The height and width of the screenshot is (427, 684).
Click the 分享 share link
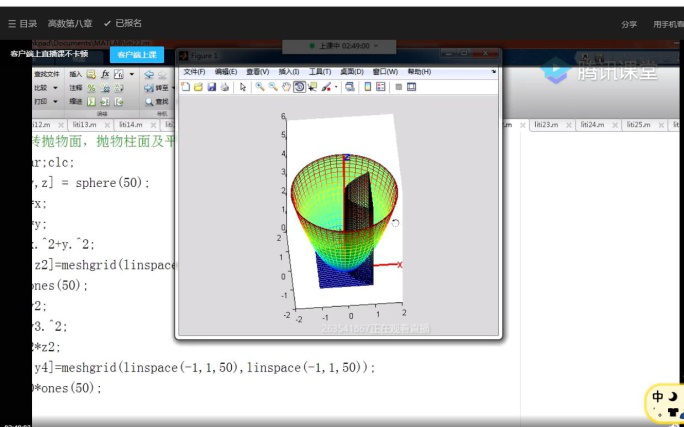pos(628,23)
